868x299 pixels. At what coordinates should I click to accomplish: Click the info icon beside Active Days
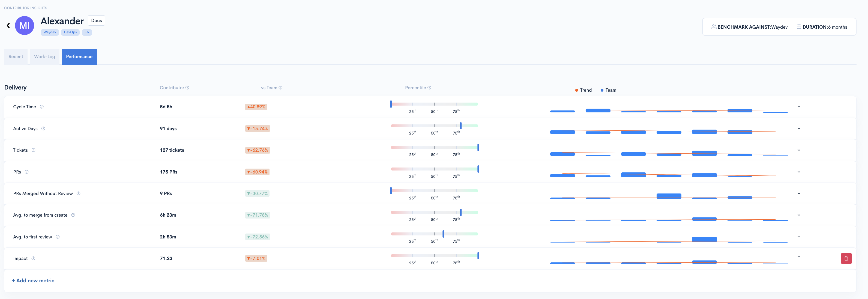point(43,128)
